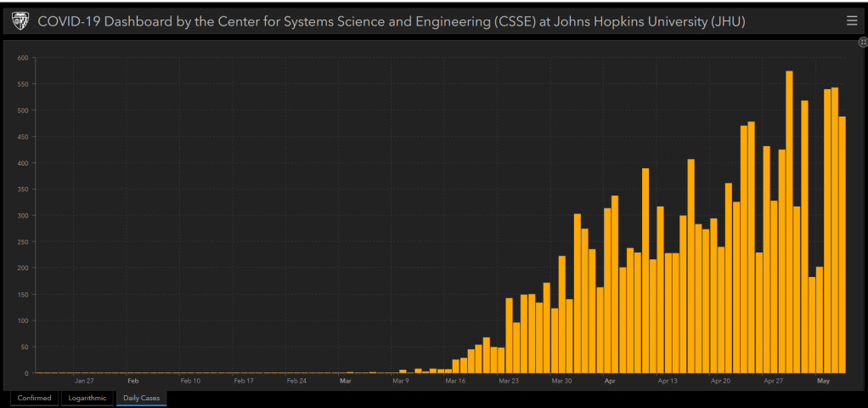The image size is (868, 408).
Task: Click the 'Apr 20' x-axis date label
Action: click(721, 382)
